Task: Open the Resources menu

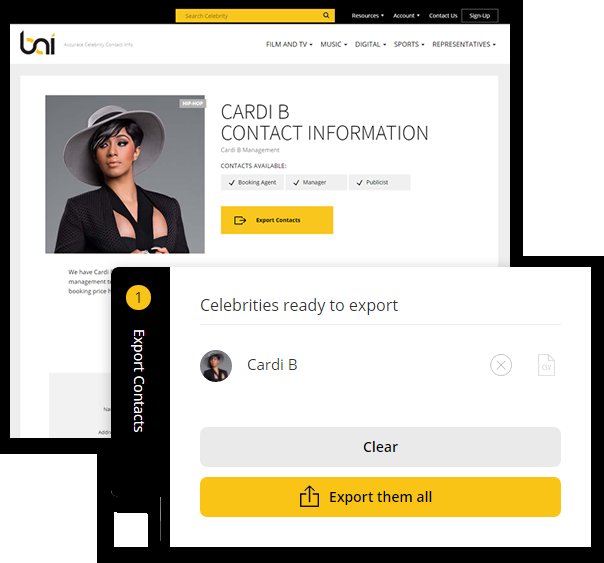Action: click(x=367, y=16)
